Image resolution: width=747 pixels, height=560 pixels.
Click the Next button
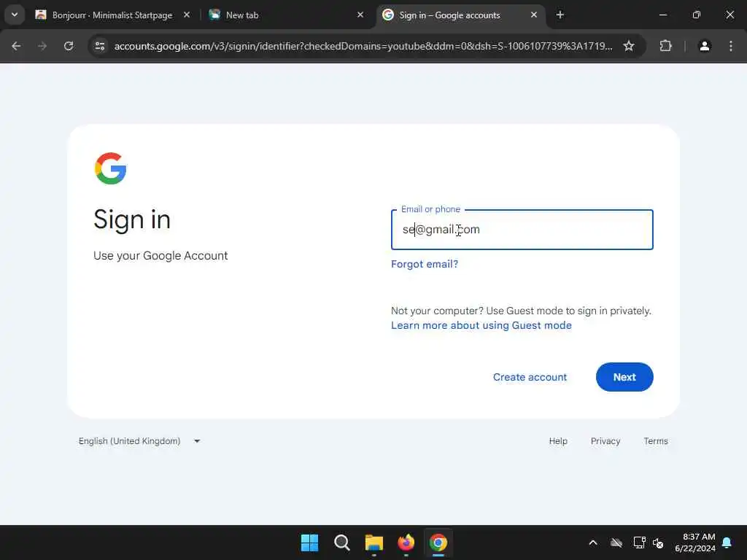624,377
